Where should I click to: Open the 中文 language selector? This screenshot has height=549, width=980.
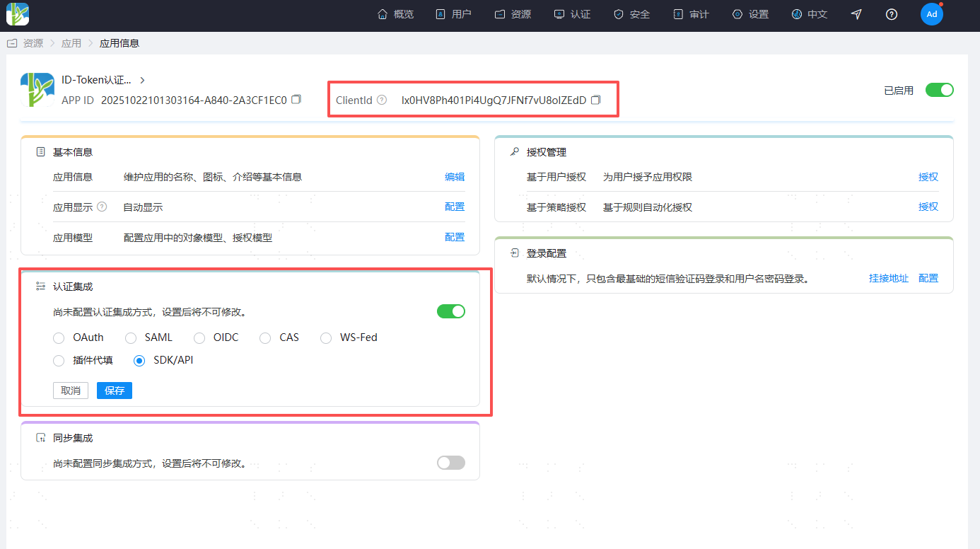point(810,14)
